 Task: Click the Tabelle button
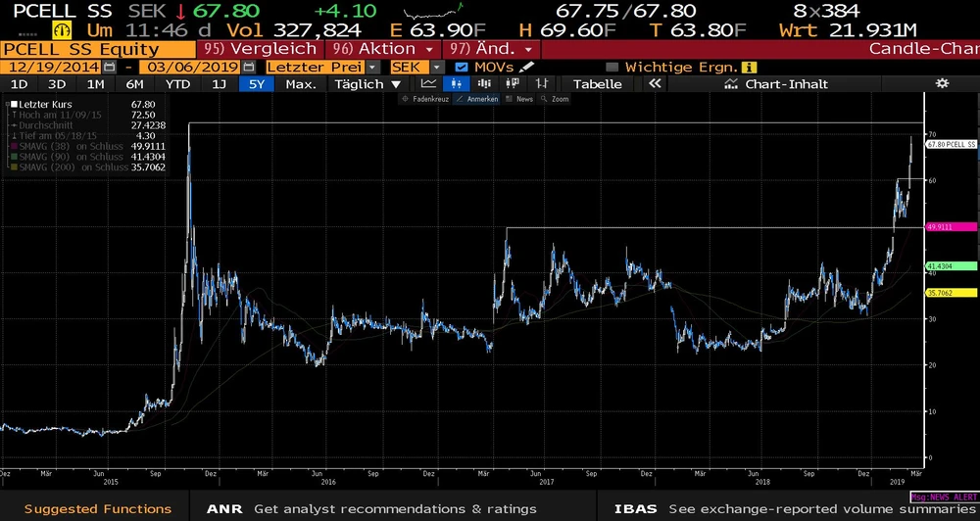click(597, 84)
